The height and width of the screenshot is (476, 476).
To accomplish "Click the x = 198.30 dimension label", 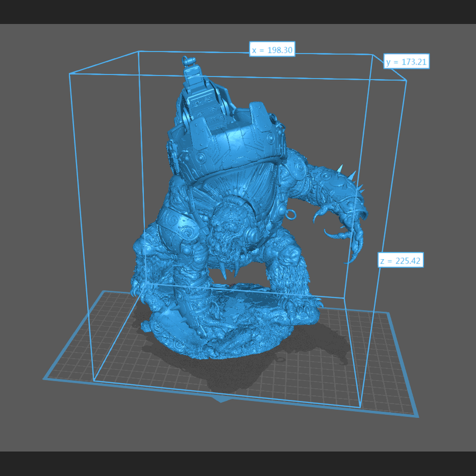I will tap(272, 50).
